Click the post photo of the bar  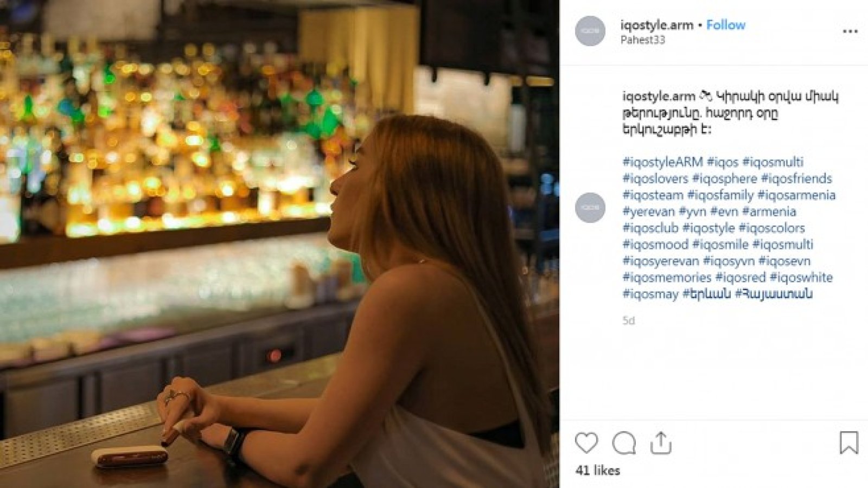click(x=279, y=244)
